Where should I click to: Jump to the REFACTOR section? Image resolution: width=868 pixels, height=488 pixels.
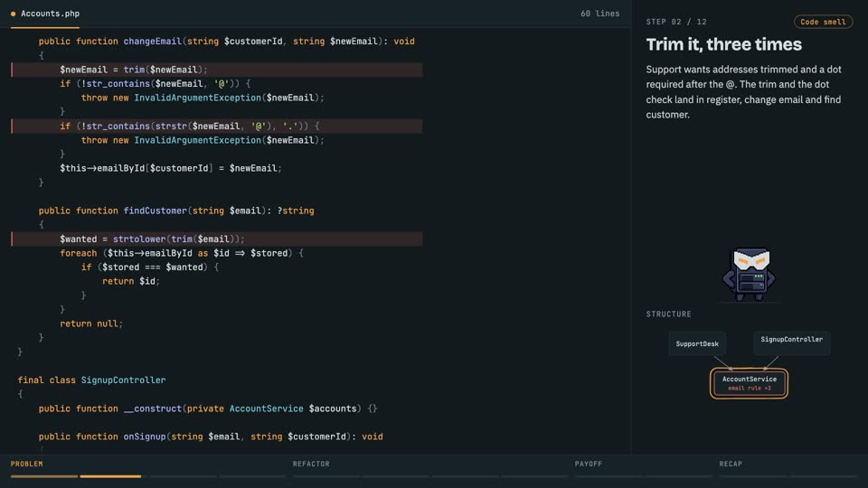[311, 464]
